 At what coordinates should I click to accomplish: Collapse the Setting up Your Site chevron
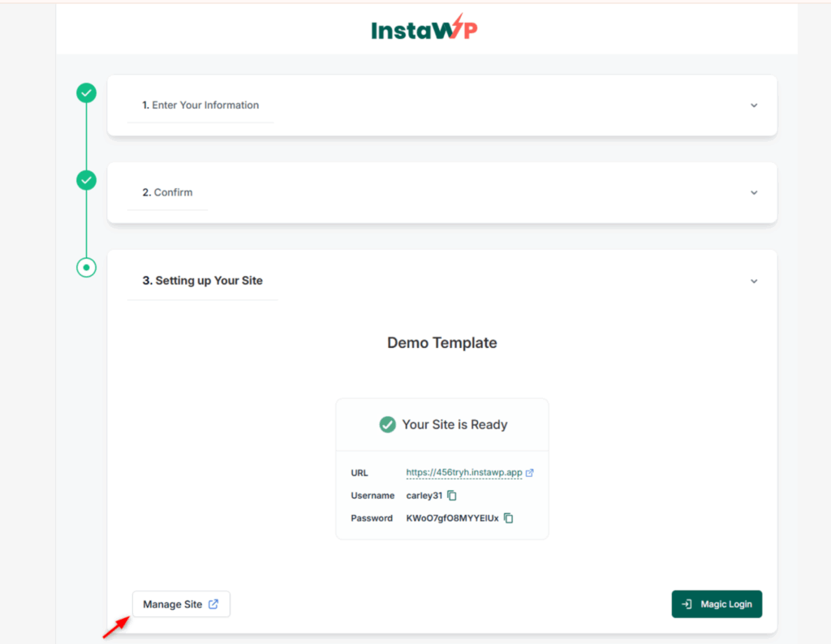pos(754,281)
